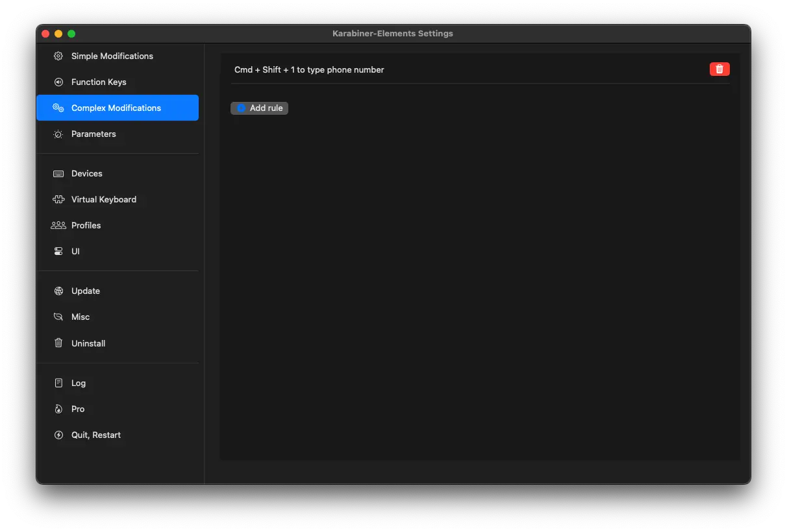
Task: Open Quit, Restart section
Action: click(x=118, y=435)
